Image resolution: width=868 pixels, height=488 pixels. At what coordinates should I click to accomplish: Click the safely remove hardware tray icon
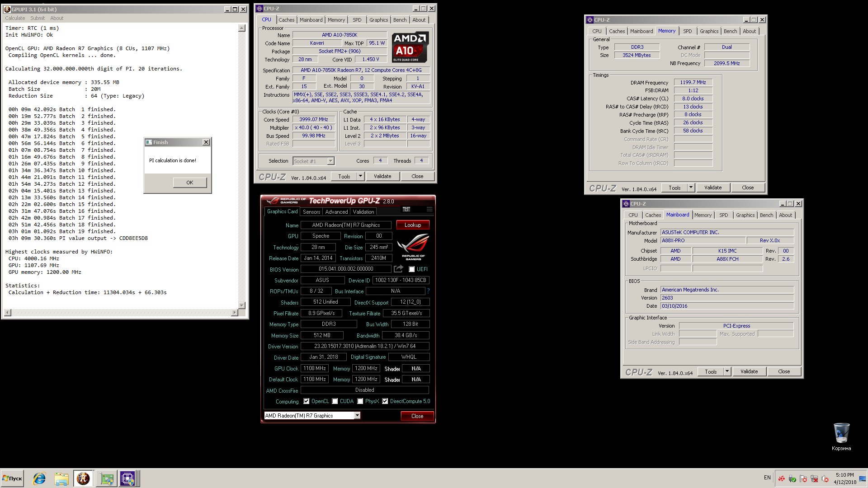tap(792, 479)
